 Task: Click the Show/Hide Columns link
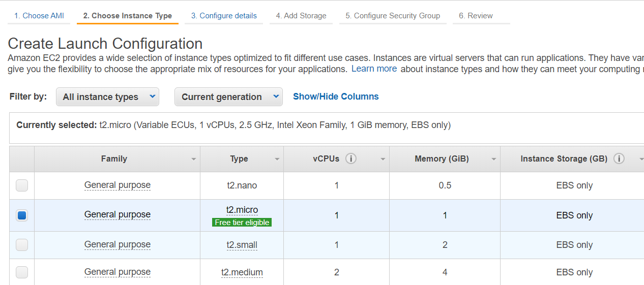pos(336,97)
